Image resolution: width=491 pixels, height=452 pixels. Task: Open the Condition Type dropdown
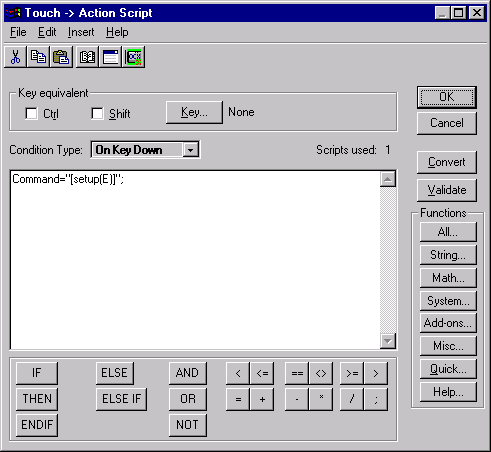[x=190, y=150]
